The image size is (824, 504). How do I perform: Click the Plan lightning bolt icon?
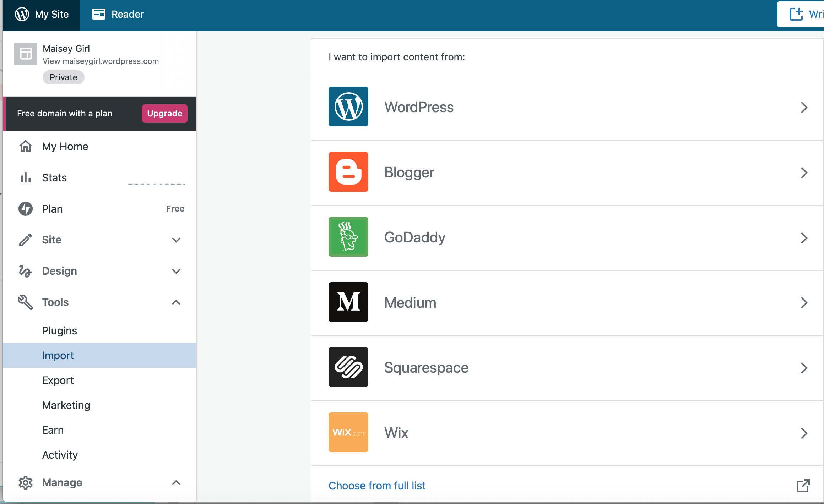(x=26, y=209)
